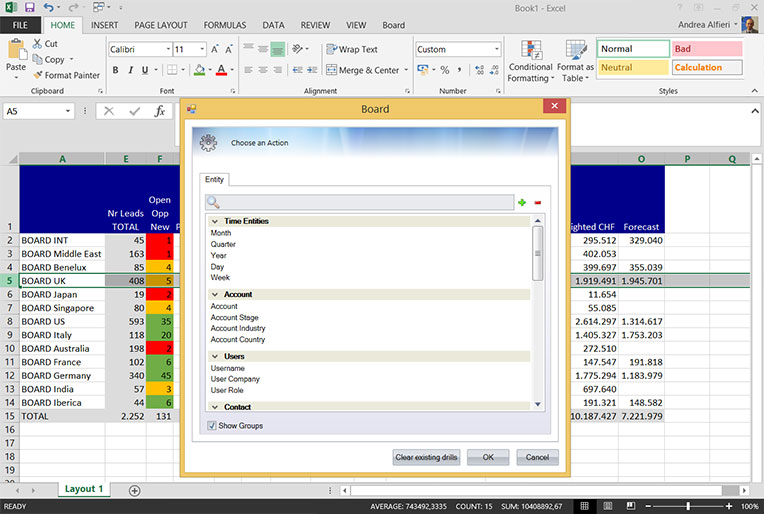
Task: Switch to Page Layout view in status bar
Action: pyautogui.click(x=608, y=506)
